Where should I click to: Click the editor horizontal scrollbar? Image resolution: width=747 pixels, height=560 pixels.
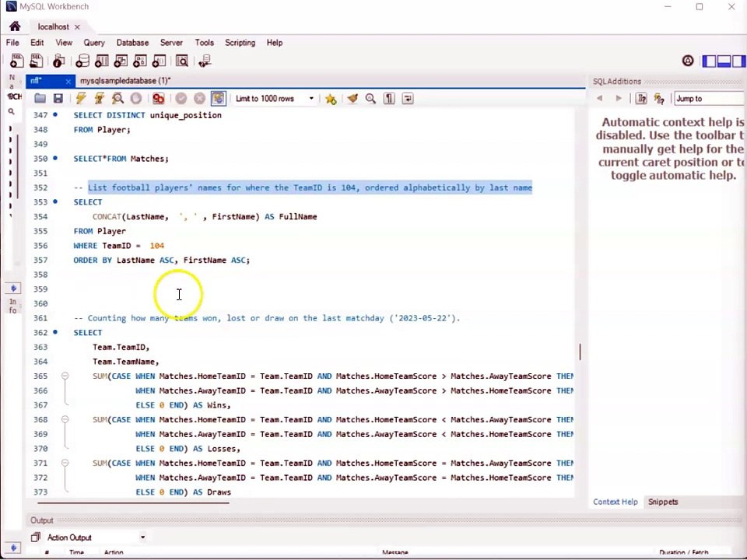pyautogui.click(x=133, y=502)
